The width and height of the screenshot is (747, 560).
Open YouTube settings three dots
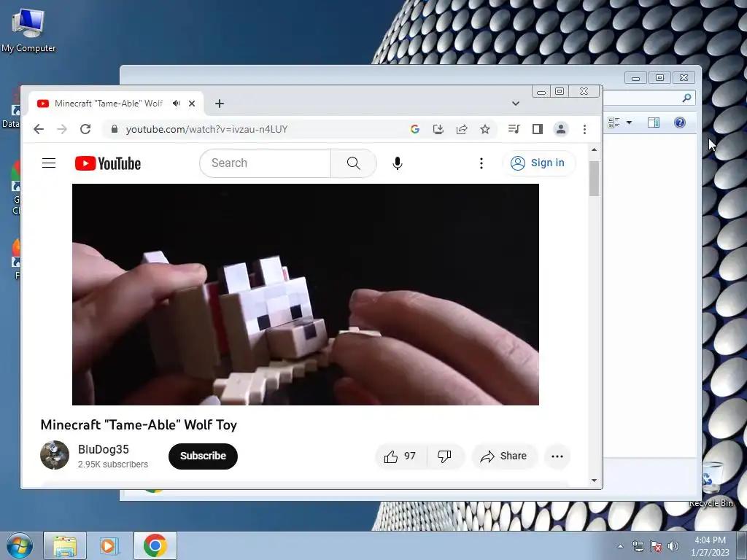click(481, 163)
